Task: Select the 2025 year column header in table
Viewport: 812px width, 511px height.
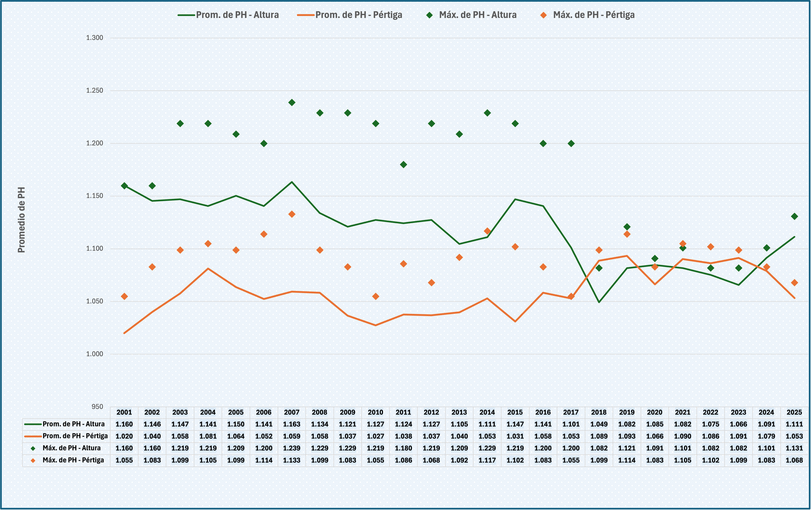Action: [794, 412]
